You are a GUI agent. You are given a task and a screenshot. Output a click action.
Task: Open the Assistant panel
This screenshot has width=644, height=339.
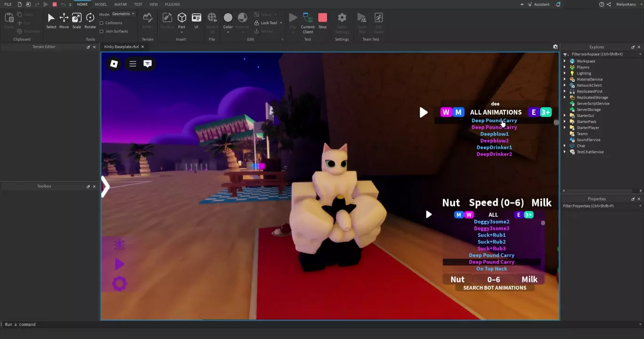coord(538,4)
